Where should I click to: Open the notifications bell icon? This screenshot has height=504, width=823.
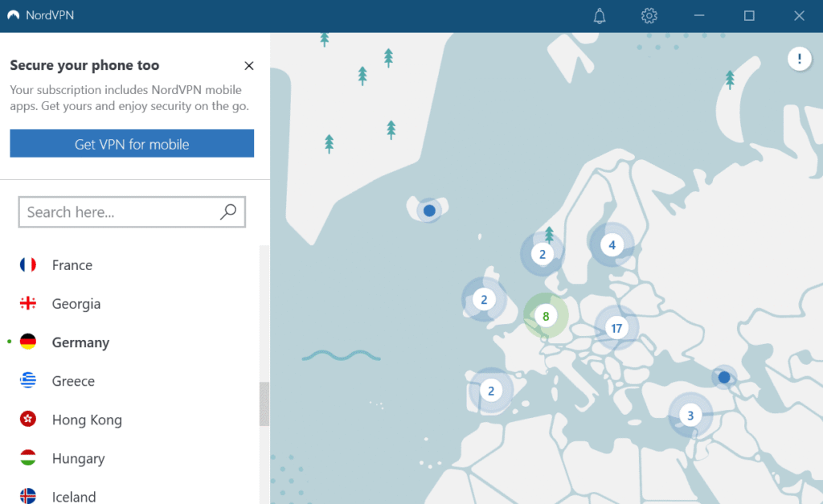tap(599, 15)
